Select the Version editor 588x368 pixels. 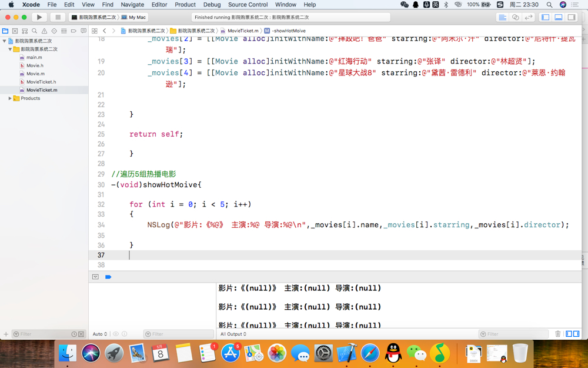529,17
